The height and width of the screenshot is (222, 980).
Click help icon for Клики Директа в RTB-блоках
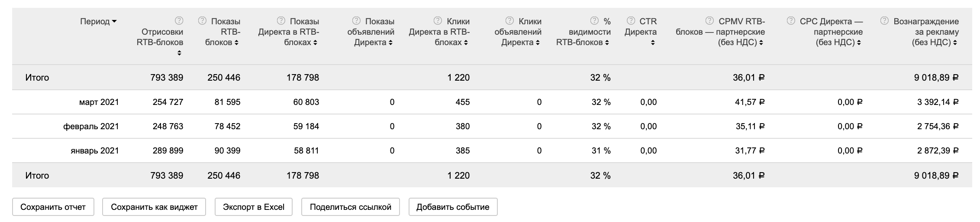pos(438,21)
